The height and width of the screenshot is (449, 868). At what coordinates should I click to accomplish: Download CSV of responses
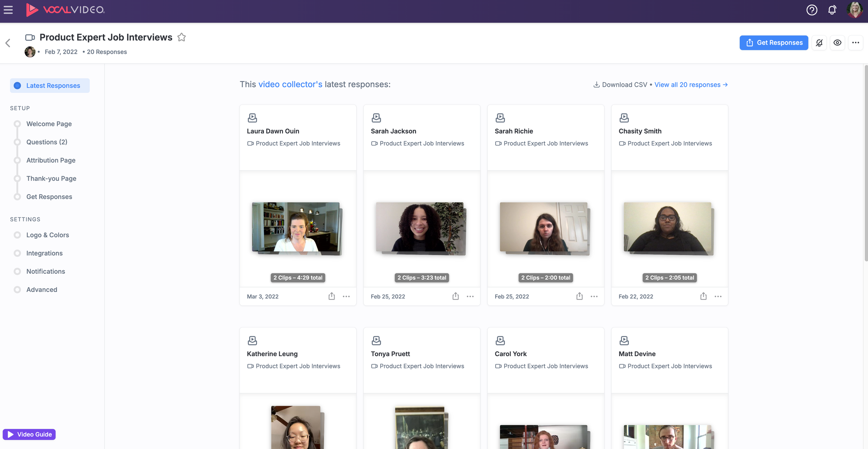pyautogui.click(x=620, y=85)
